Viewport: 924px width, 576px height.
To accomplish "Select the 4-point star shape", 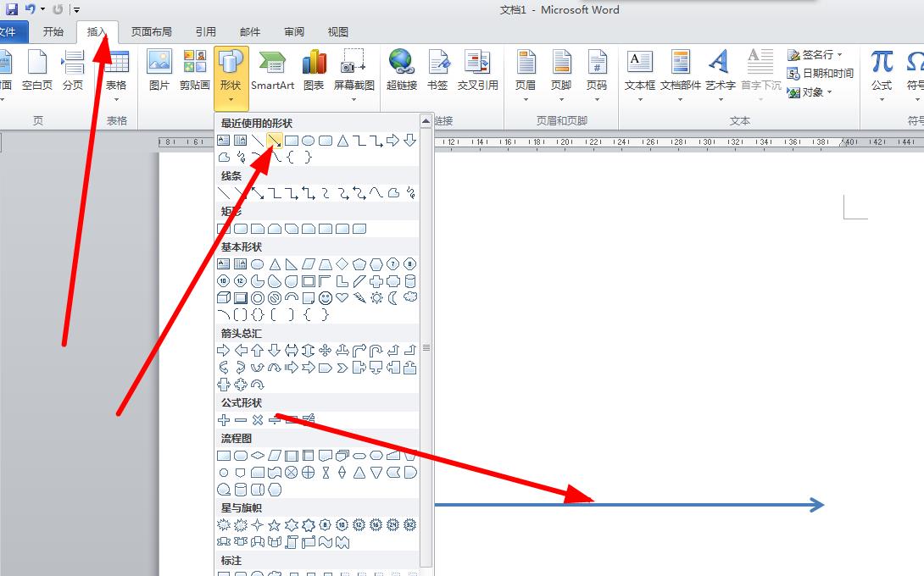I will click(x=258, y=525).
